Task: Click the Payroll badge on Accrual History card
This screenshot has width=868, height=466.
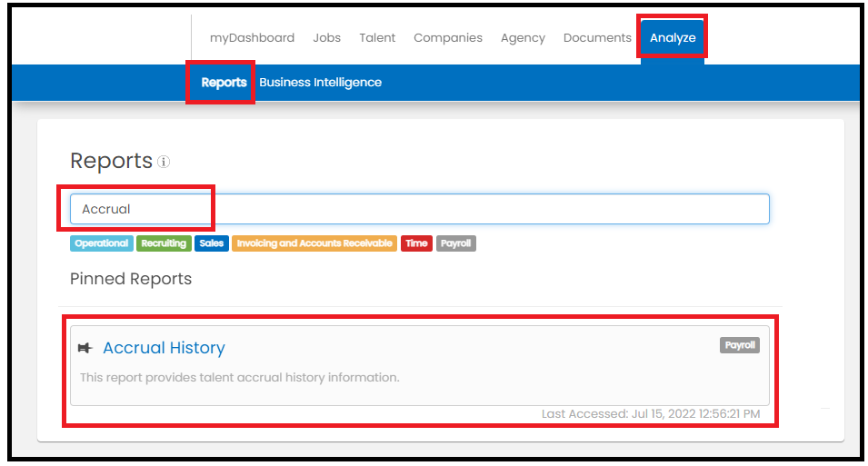Action: click(740, 345)
